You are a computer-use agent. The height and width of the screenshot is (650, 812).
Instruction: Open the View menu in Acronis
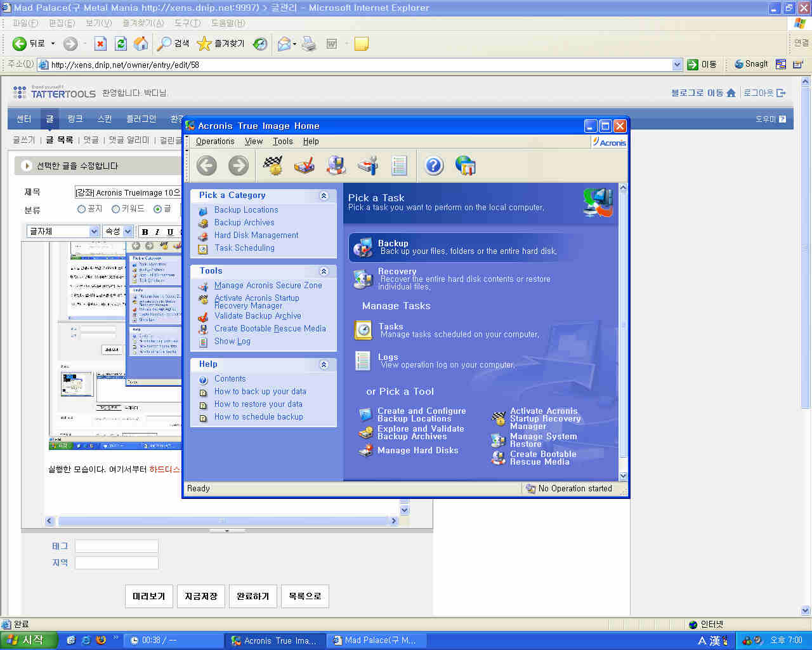(254, 142)
